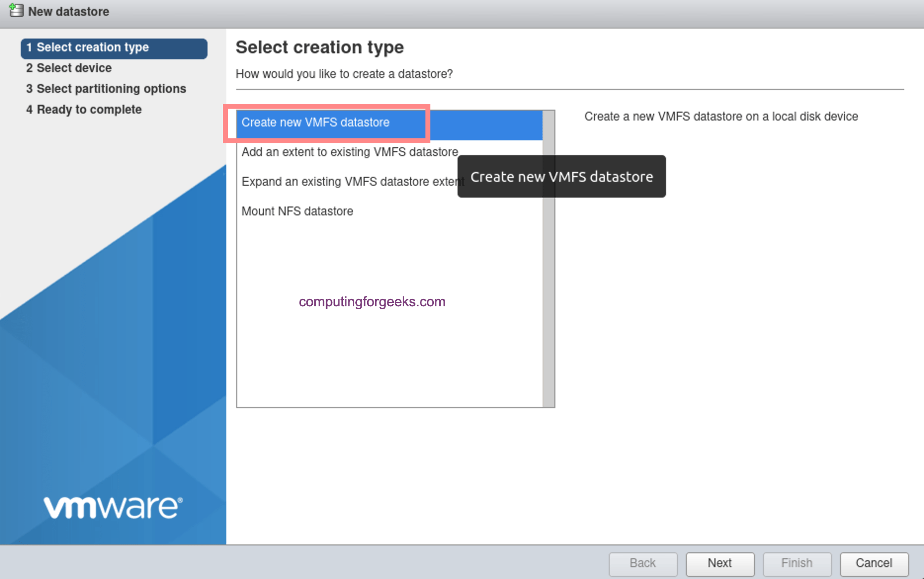The height and width of the screenshot is (579, 924).
Task: Click the VMware logo in sidebar
Action: [113, 507]
